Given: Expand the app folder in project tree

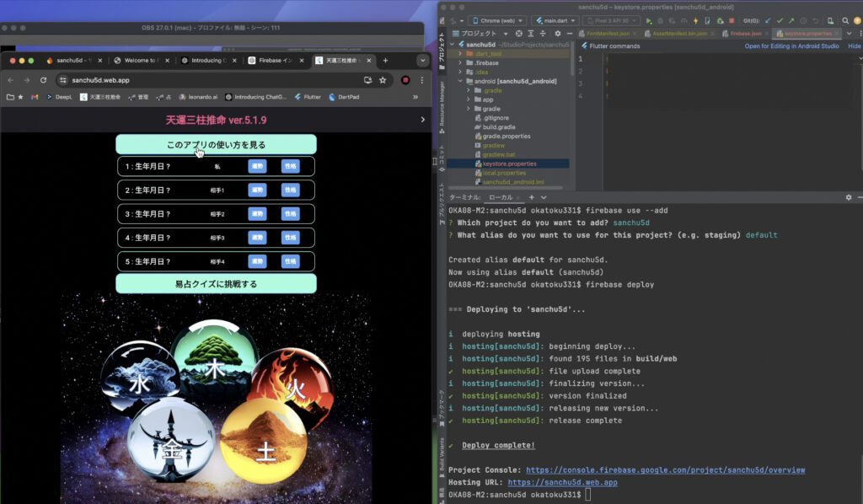Looking at the screenshot, I should click(469, 99).
